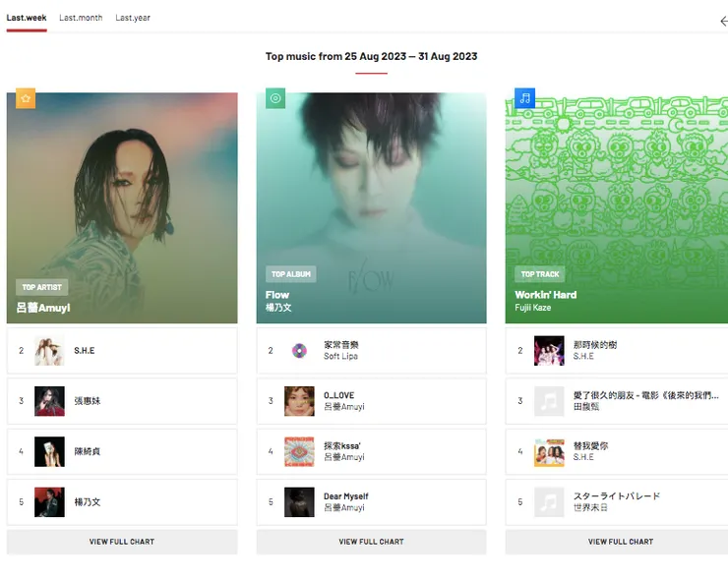This screenshot has height=579, width=728.
Task: Click the green disc top album icon
Action: click(275, 98)
